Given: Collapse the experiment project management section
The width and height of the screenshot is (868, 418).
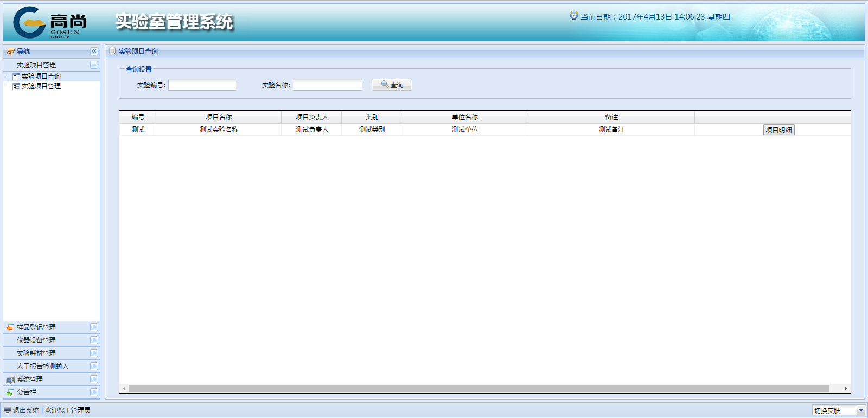Looking at the screenshot, I should click(94, 65).
